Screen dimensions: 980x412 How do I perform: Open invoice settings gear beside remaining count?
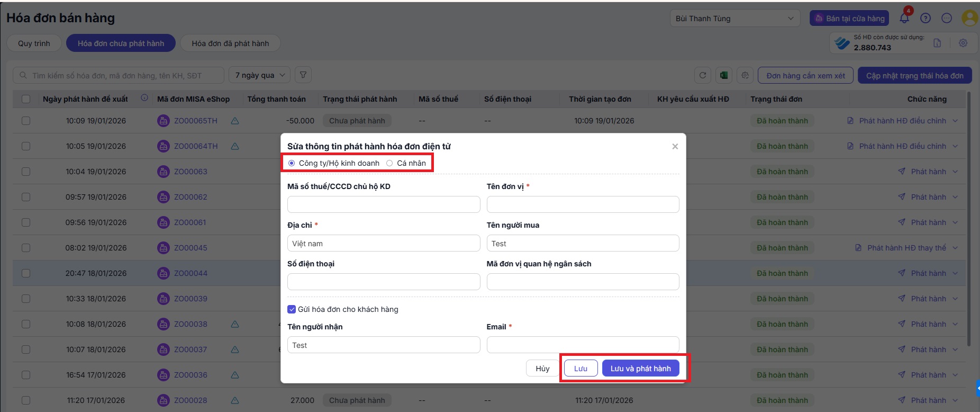pos(963,43)
